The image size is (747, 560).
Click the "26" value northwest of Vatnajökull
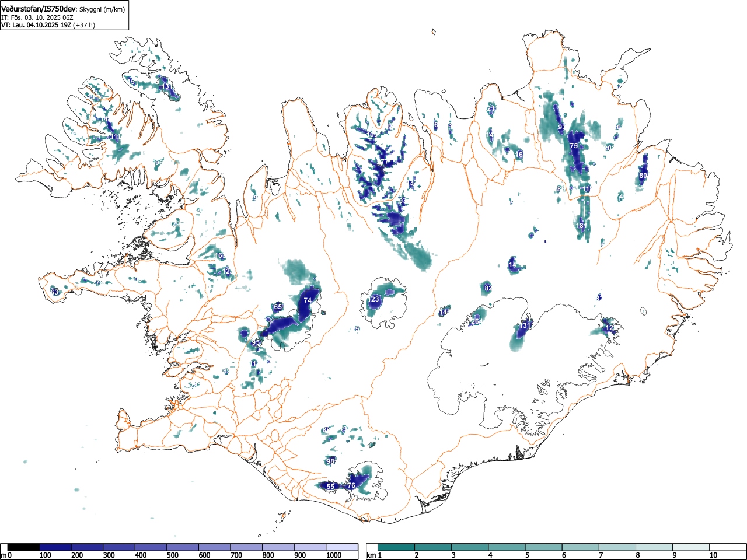pyautogui.click(x=475, y=321)
